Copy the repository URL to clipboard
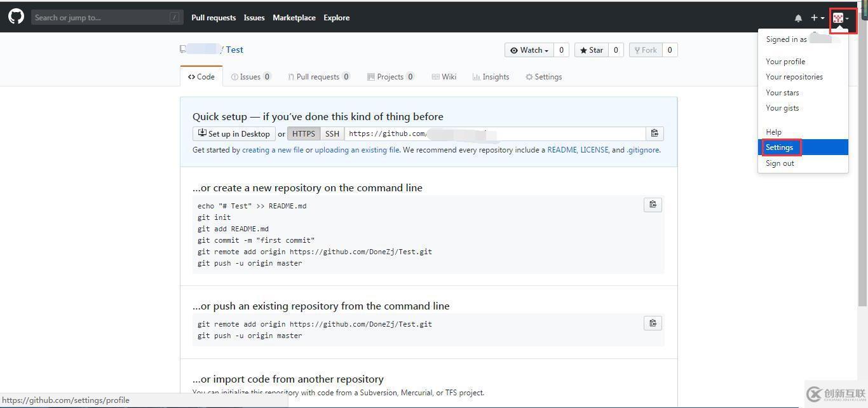868x408 pixels. 654,133
